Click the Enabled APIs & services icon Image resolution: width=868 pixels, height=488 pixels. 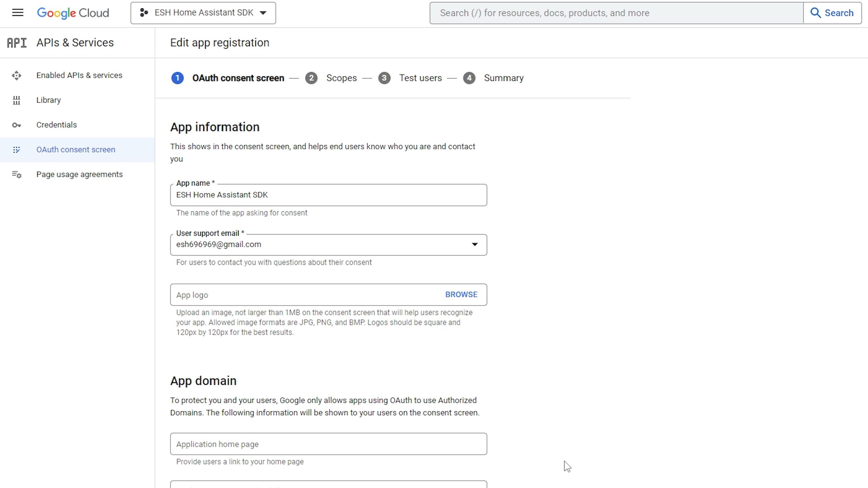[16, 76]
